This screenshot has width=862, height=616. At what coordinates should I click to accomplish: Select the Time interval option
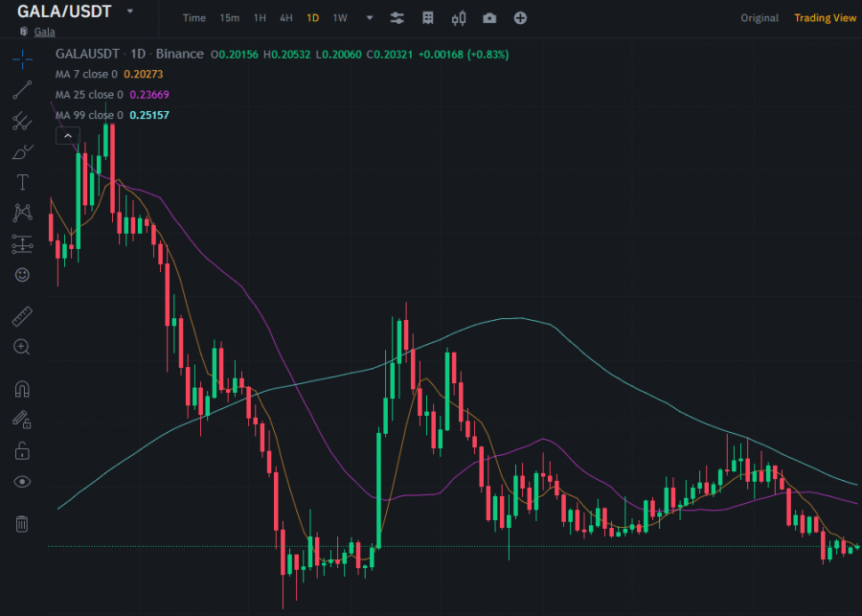[194, 18]
